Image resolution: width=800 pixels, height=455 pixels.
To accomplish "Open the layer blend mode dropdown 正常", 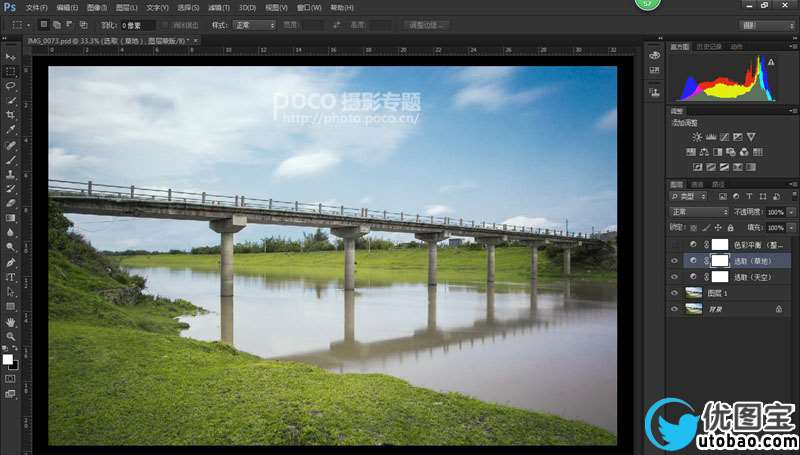I will point(699,212).
